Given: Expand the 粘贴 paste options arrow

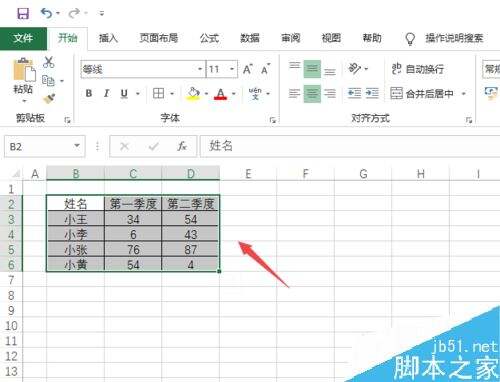Looking at the screenshot, I should pos(23,101).
